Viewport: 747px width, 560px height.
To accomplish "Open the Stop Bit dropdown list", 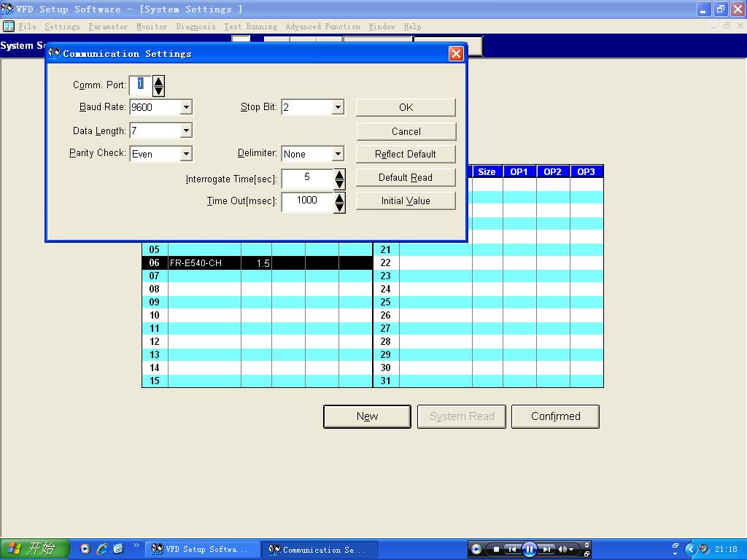I will (x=338, y=107).
